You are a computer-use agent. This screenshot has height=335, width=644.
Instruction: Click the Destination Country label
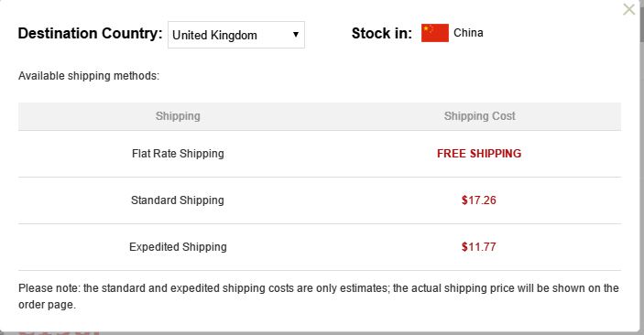pyautogui.click(x=91, y=33)
